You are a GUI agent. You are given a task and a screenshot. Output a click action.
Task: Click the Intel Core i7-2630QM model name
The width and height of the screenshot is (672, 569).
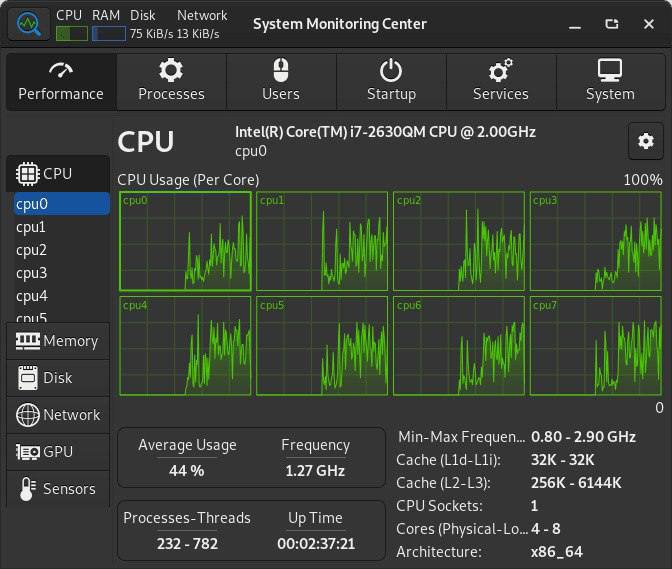click(385, 132)
